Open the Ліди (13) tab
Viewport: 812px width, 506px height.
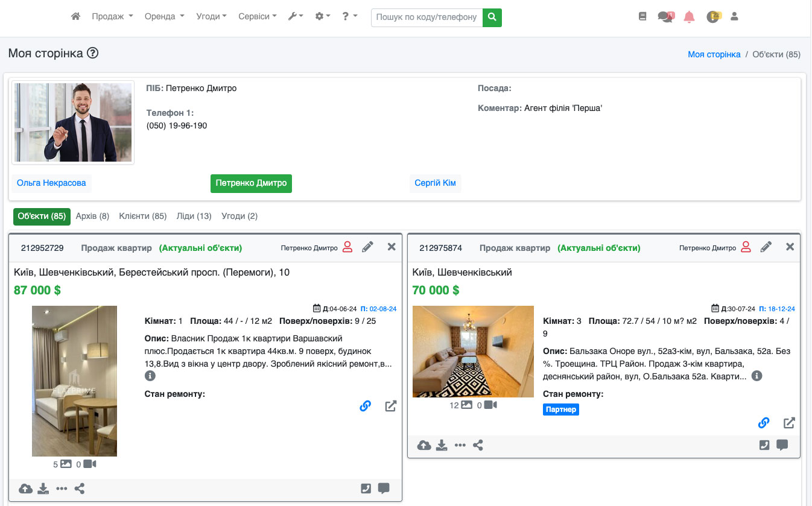tap(194, 216)
